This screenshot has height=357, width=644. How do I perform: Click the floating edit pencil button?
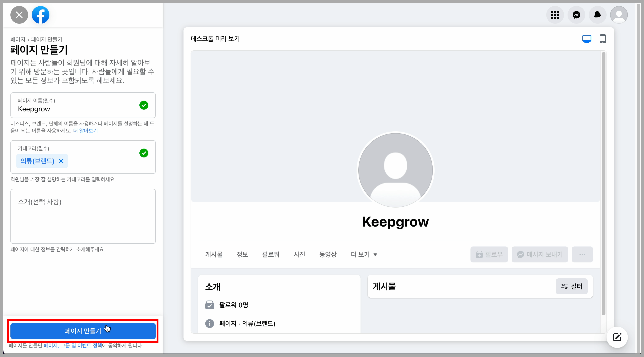tap(617, 337)
